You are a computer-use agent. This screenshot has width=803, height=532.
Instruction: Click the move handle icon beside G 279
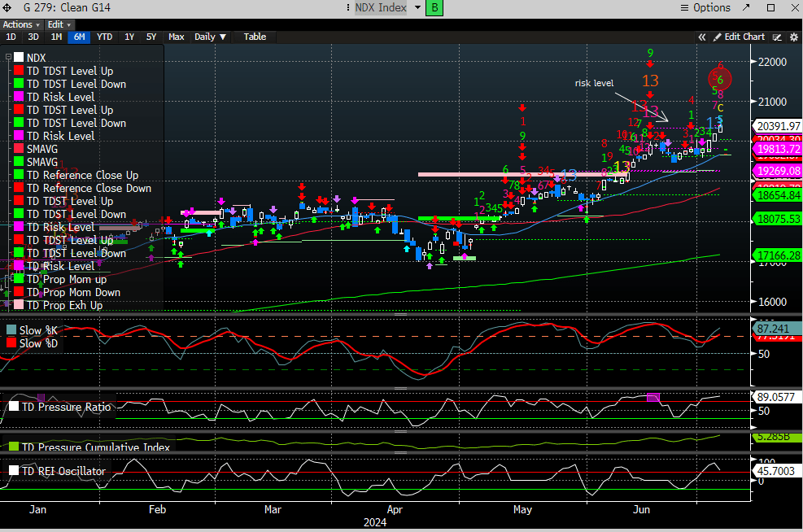(x=7, y=7)
